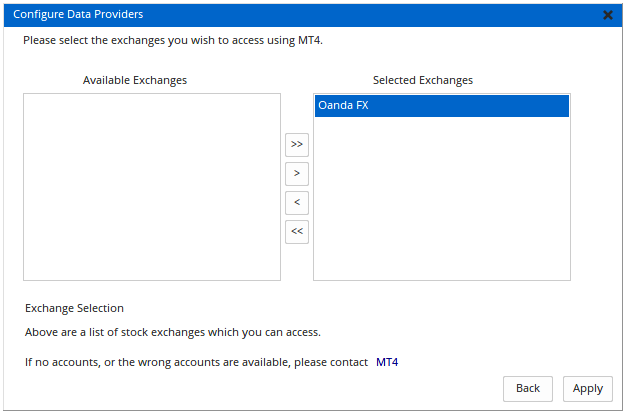626x414 pixels.
Task: Click the 'Above are a list' description text
Action: click(x=172, y=332)
